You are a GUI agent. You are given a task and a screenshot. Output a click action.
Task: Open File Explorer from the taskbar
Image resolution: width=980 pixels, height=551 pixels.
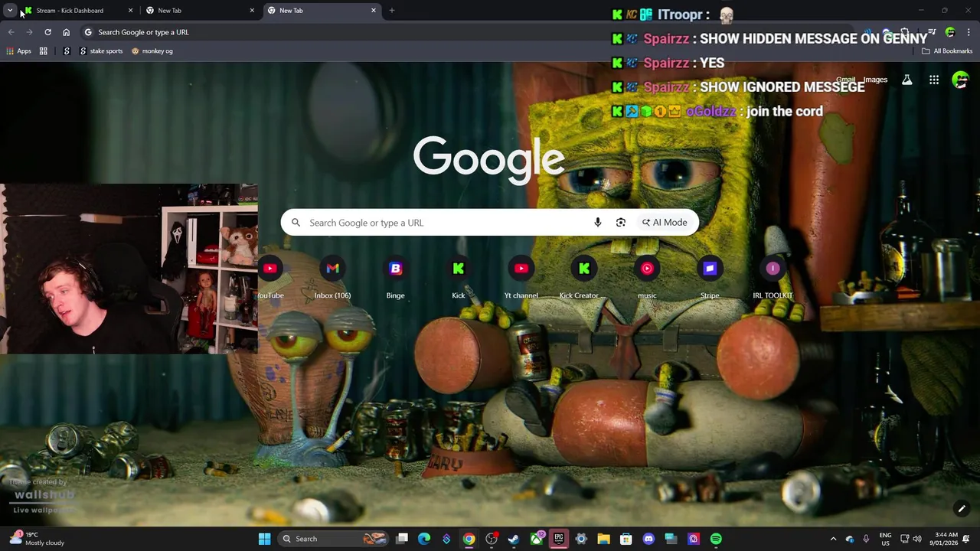tap(603, 539)
